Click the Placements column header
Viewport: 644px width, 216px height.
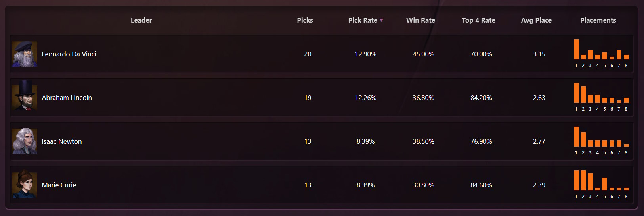(598, 20)
